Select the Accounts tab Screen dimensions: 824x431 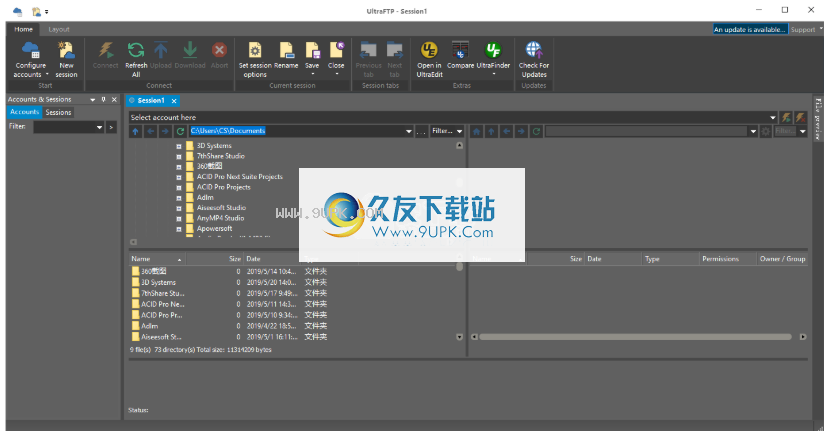coord(24,112)
